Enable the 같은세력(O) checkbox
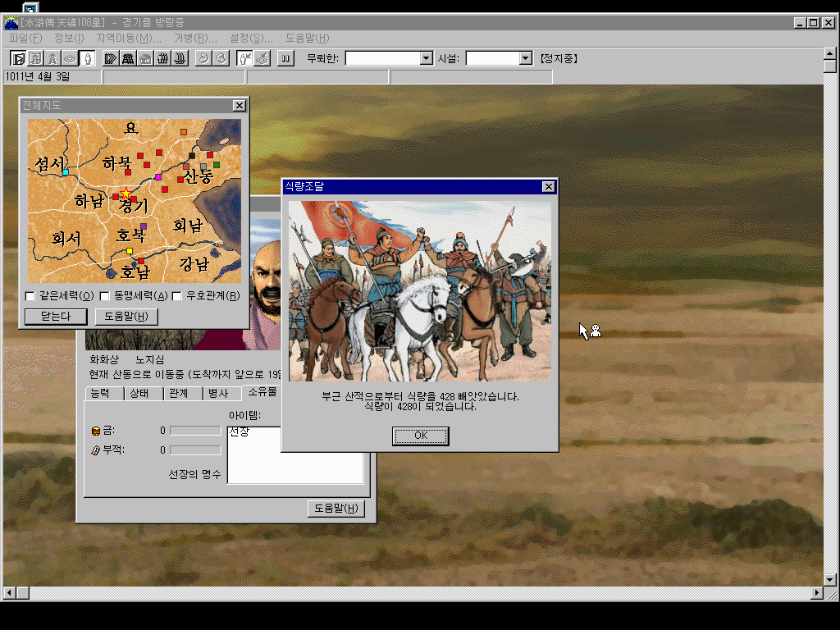This screenshot has width=840, height=630. [x=30, y=296]
